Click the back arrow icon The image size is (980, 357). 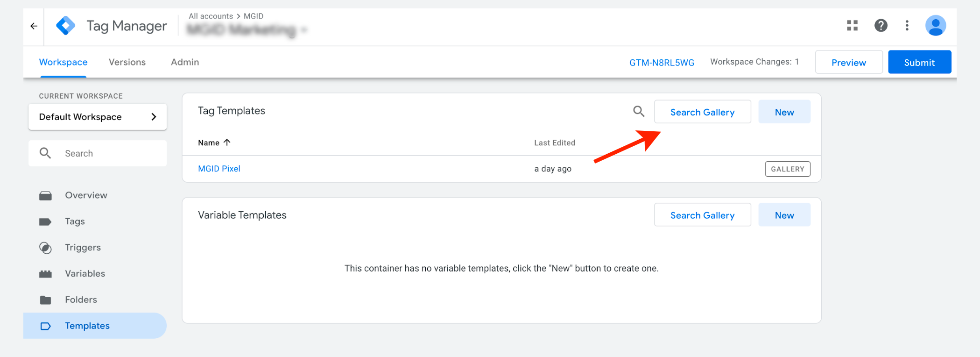click(34, 26)
